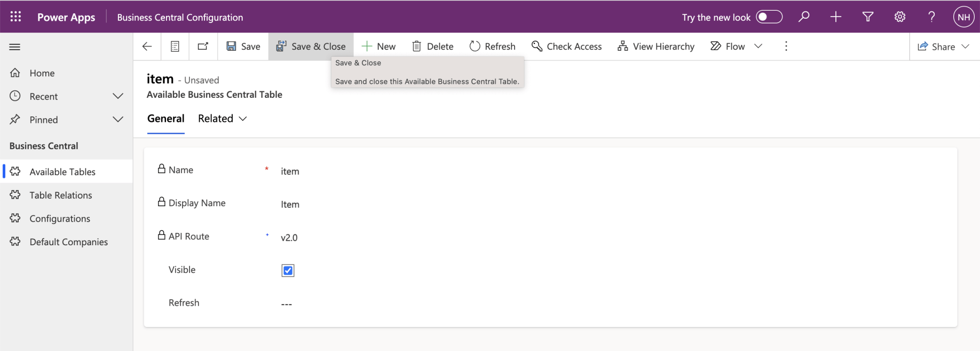Viewport: 980px width, 351px height.
Task: Click the Available Tables puzzle icon
Action: (15, 171)
